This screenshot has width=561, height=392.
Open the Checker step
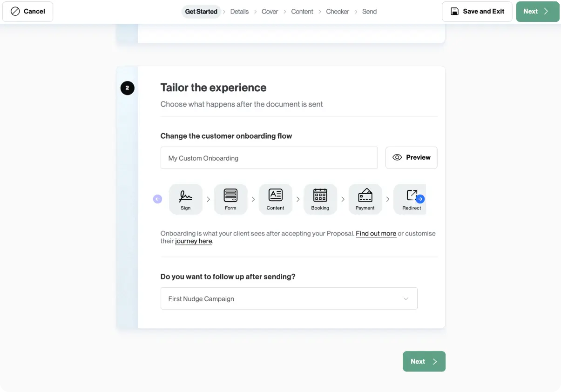tap(337, 11)
